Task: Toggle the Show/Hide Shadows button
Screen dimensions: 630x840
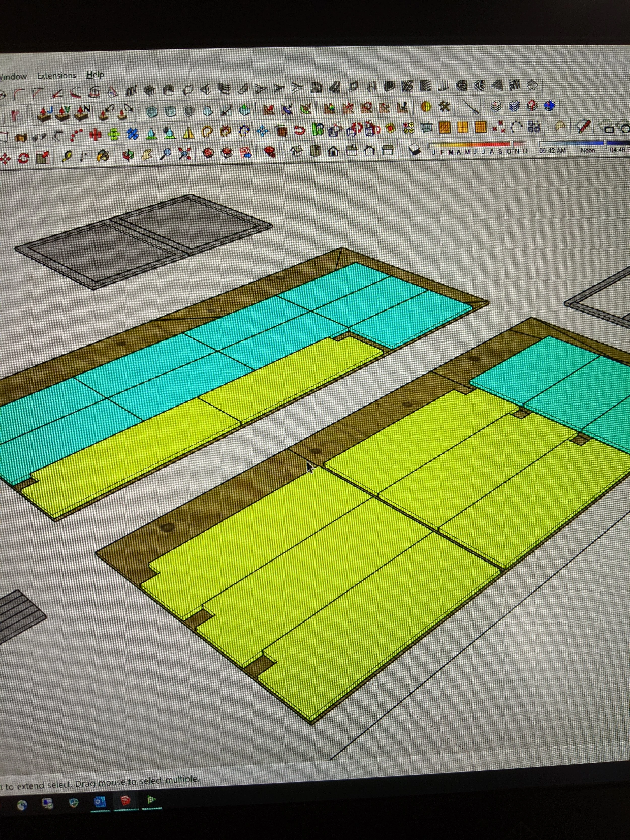Action: pos(415,150)
